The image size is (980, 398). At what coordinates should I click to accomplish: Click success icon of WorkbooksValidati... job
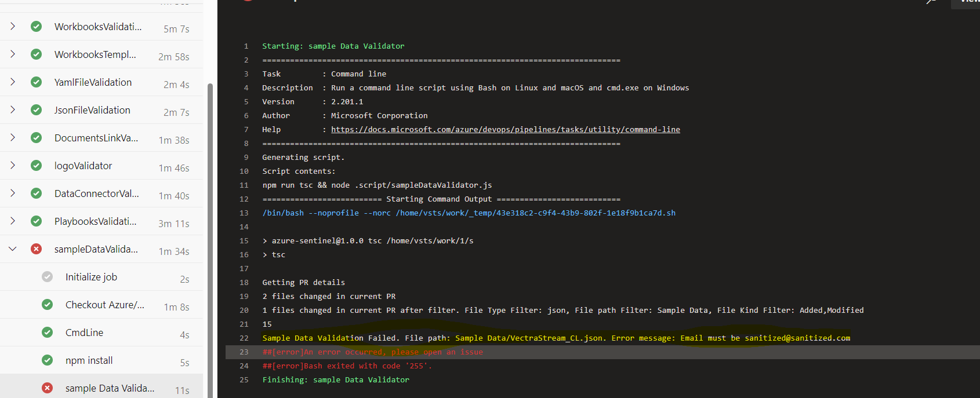36,26
